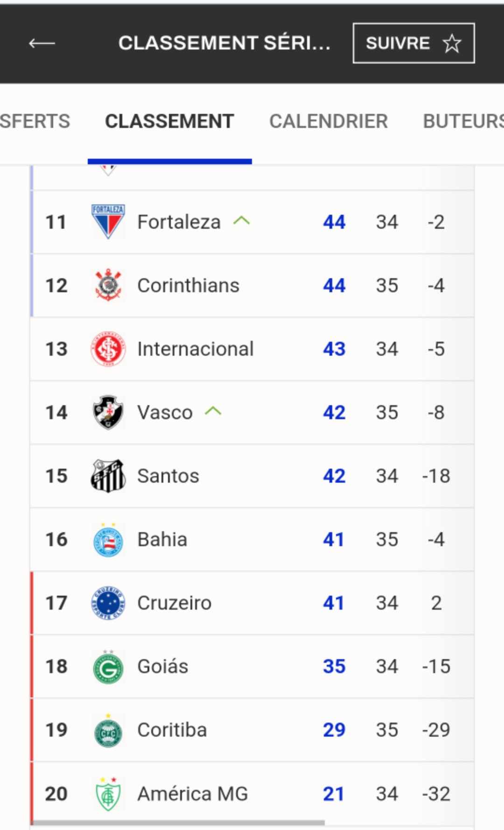Image resolution: width=504 pixels, height=830 pixels.
Task: Click the Corinthians club crest
Action: tap(108, 285)
